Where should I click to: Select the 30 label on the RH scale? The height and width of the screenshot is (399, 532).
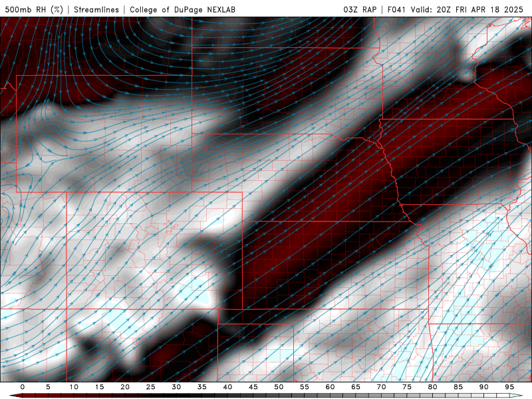tap(176, 387)
